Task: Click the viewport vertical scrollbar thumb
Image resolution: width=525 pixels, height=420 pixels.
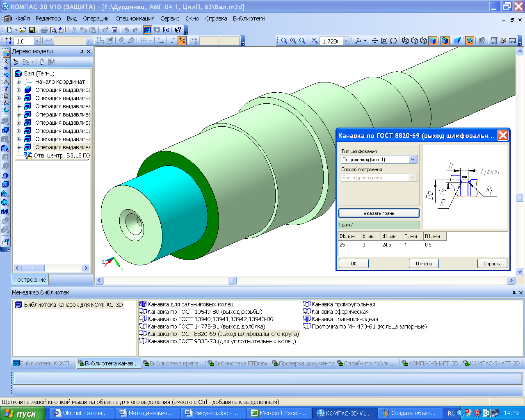Action: pos(520,197)
